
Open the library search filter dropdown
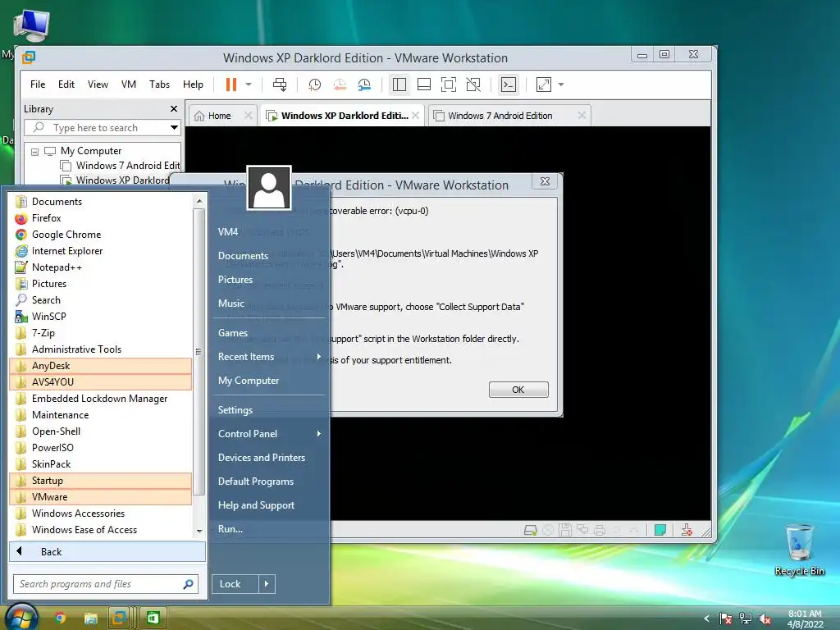tap(174, 127)
